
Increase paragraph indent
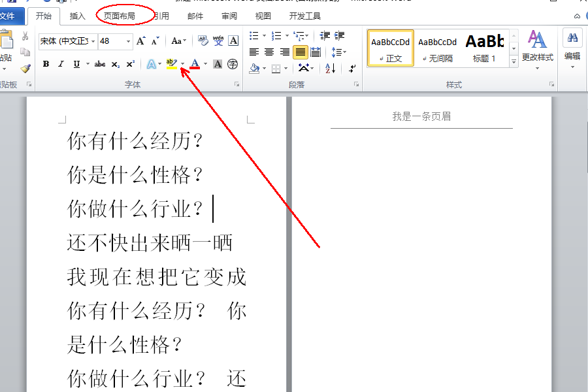(339, 36)
